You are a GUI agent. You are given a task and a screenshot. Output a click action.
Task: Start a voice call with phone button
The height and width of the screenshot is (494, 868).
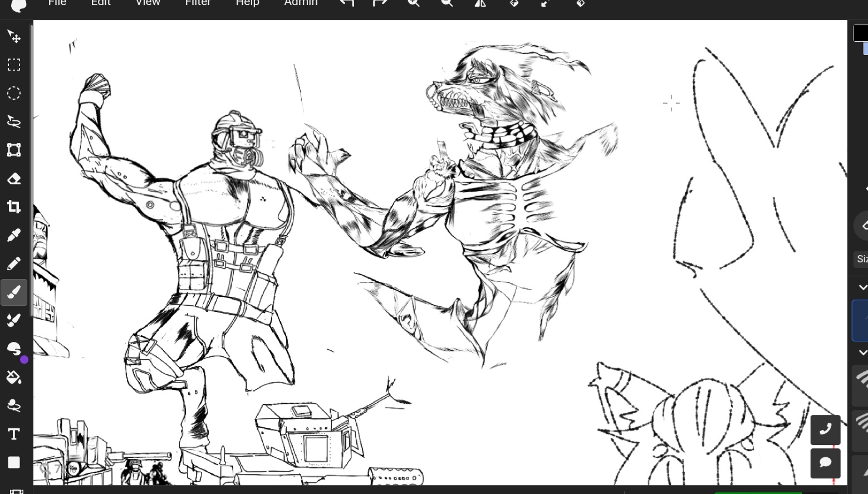coord(825,429)
